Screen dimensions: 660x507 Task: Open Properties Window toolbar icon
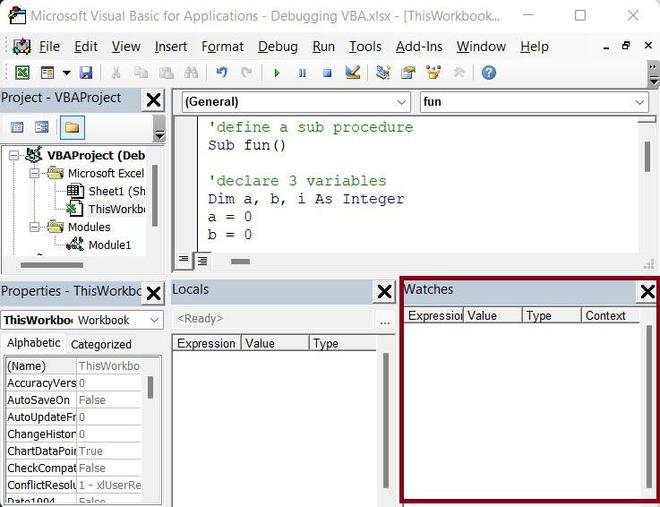[x=408, y=72]
